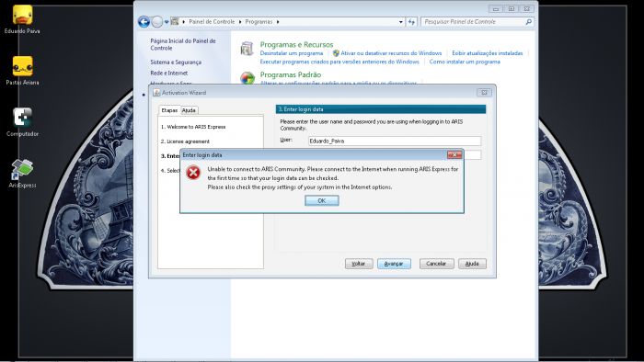Click the shield icon beside Ativar ou desativar
Image resolution: width=644 pixels, height=362 pixels.
point(336,53)
